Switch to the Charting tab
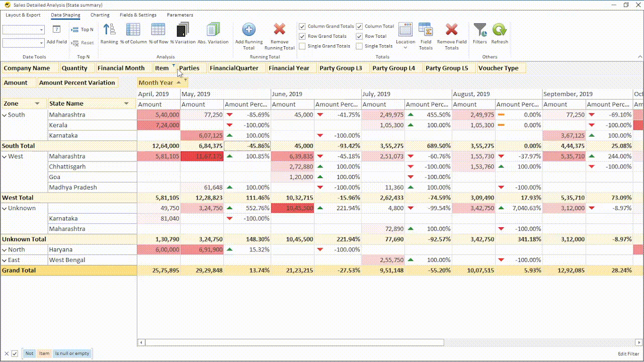The width and height of the screenshot is (644, 362). [x=100, y=15]
